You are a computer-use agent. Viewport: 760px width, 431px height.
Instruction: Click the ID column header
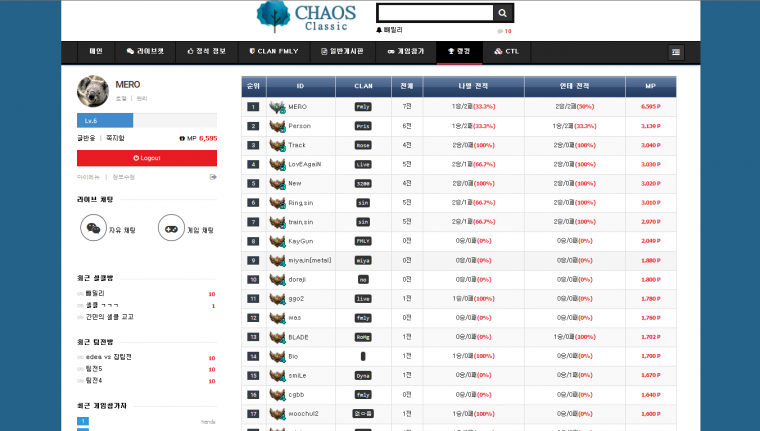click(301, 86)
